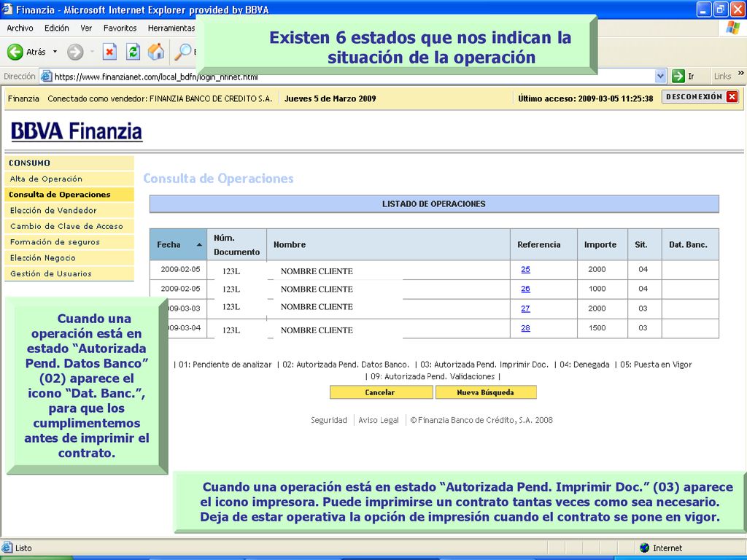Click the Forward arrow icon
This screenshot has height=560, width=747.
coord(75,52)
